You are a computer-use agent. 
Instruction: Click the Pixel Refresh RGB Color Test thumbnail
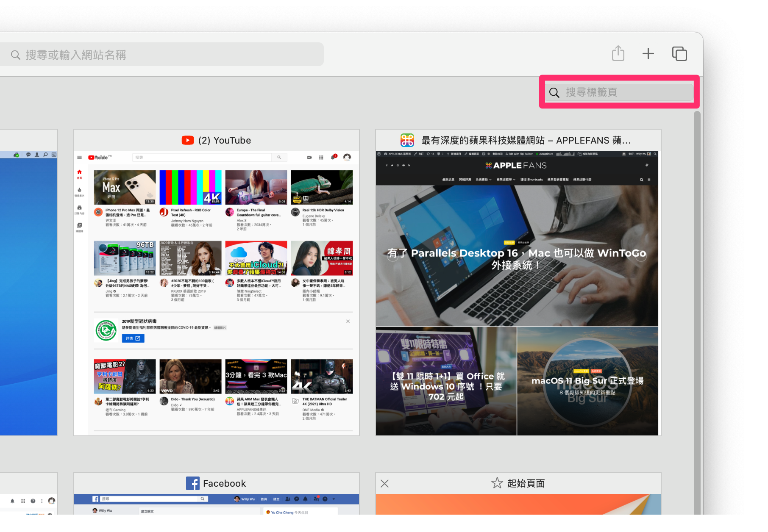190,187
